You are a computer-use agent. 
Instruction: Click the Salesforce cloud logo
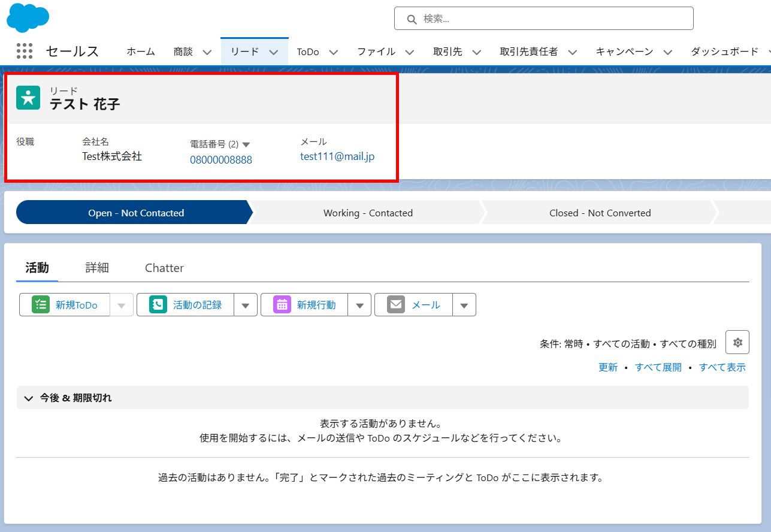[28, 17]
